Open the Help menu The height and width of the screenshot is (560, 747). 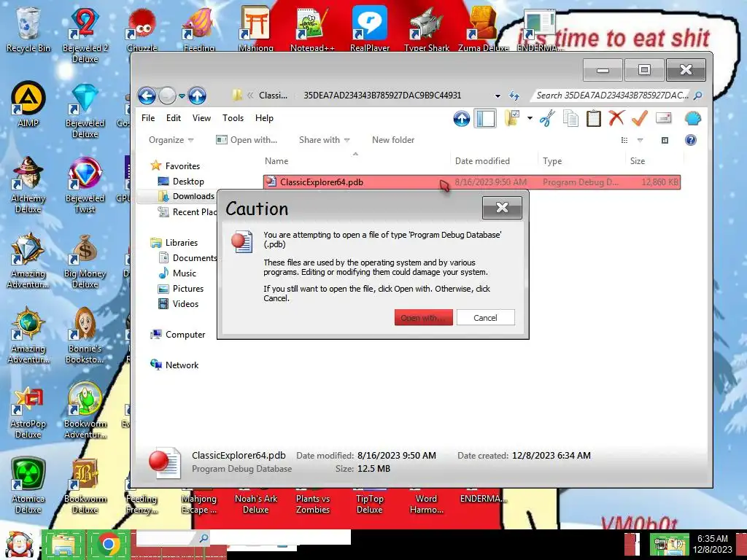264,118
